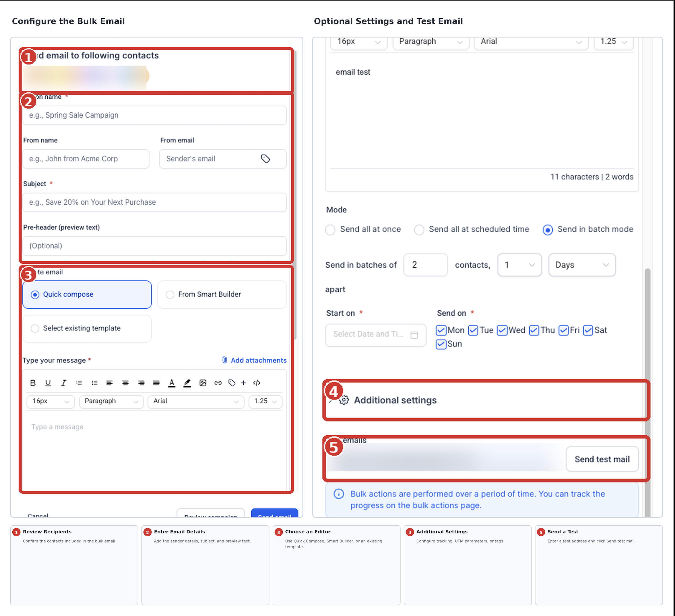Image resolution: width=675 pixels, height=616 pixels.
Task: Select the Quick compose option
Action: tap(87, 295)
